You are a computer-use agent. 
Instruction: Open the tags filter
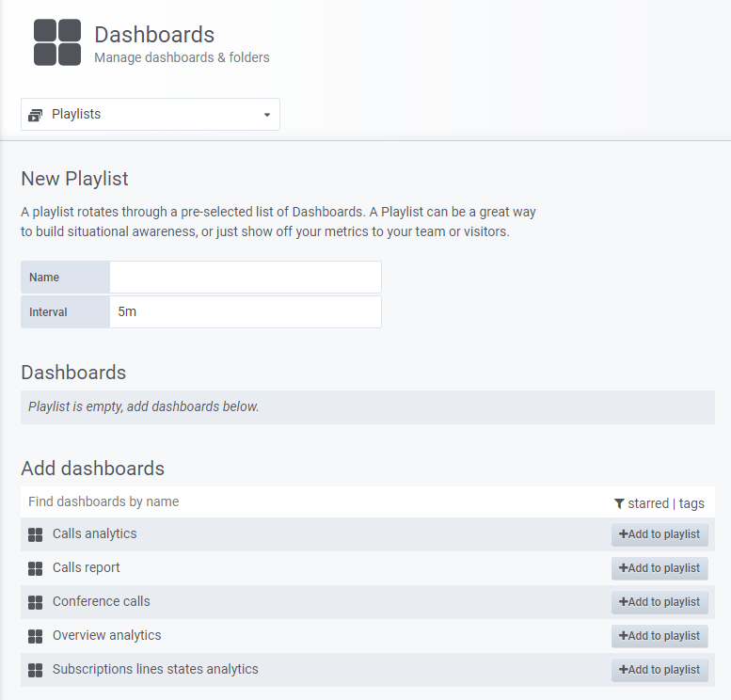pos(691,503)
